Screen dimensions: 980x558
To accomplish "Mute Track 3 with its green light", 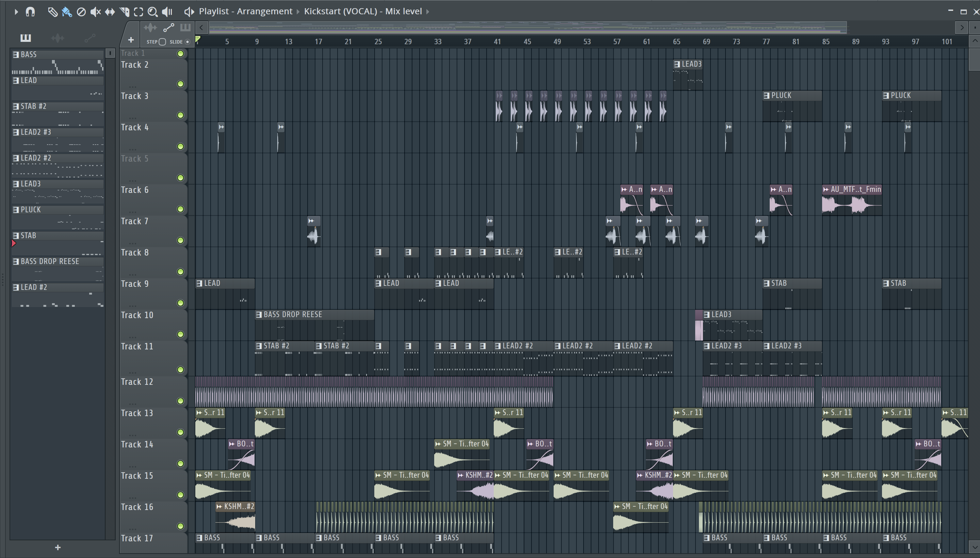I will 180,115.
